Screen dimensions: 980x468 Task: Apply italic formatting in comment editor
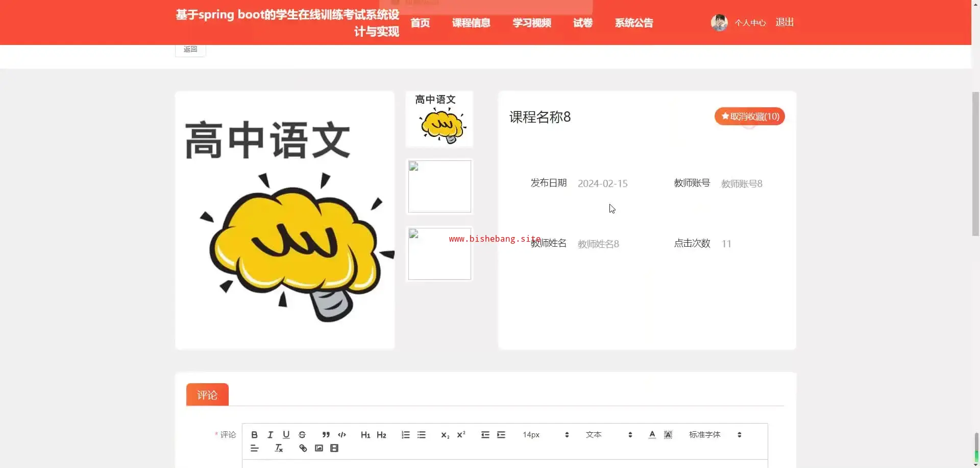[271, 435]
